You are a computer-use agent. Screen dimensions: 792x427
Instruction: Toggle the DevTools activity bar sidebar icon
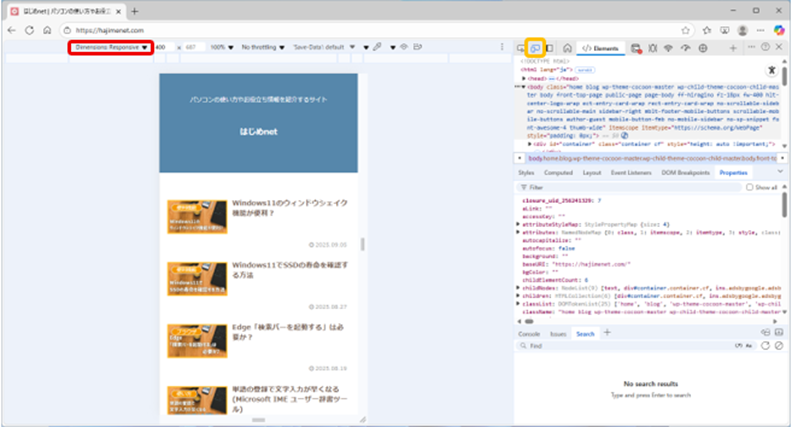[550, 48]
